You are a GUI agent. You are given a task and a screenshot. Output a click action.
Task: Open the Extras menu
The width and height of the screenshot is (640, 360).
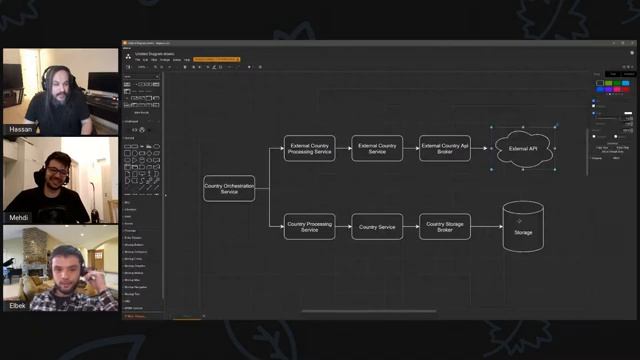click(x=177, y=60)
